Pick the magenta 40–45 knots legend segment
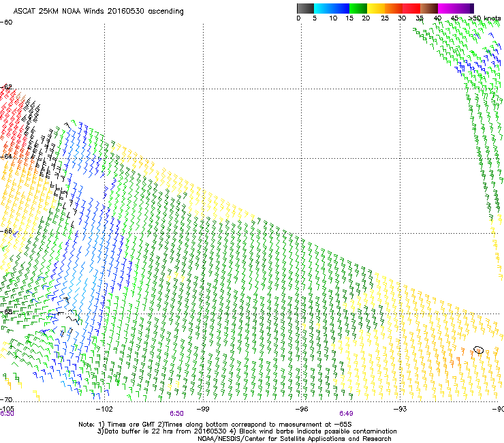Viewport: 504px width, 443px height. coord(447,8)
